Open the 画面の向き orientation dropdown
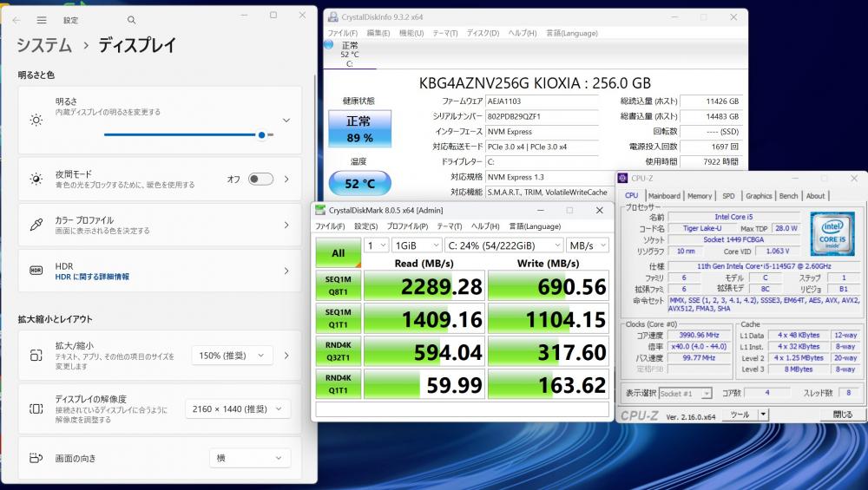The height and width of the screenshot is (490, 868). 249,457
